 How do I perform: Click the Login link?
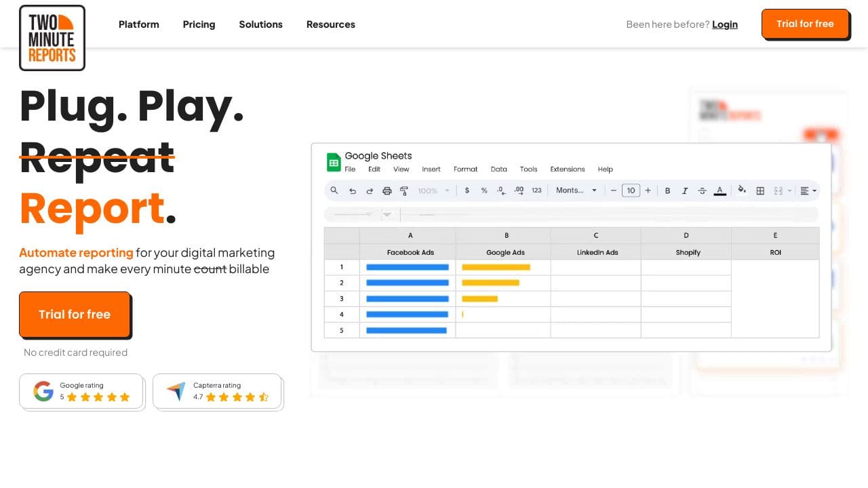(x=725, y=24)
